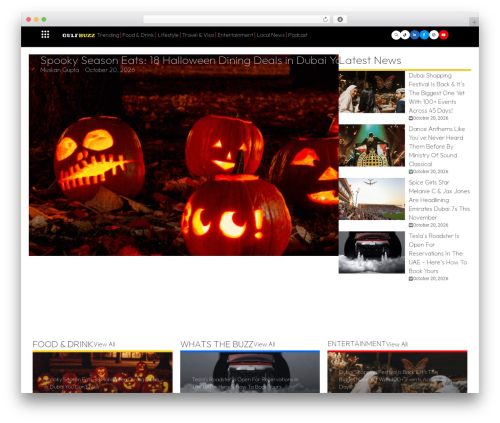Screen dimensions: 500x423
Task: Open the Podcast menu item
Action: (x=298, y=35)
